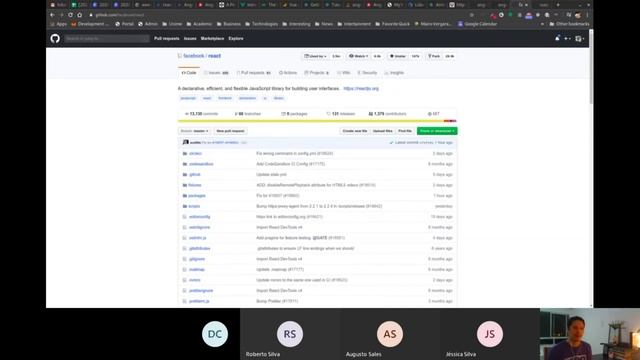Open the Technologies bookmarks folder
The height and width of the screenshot is (360, 640).
click(262, 24)
